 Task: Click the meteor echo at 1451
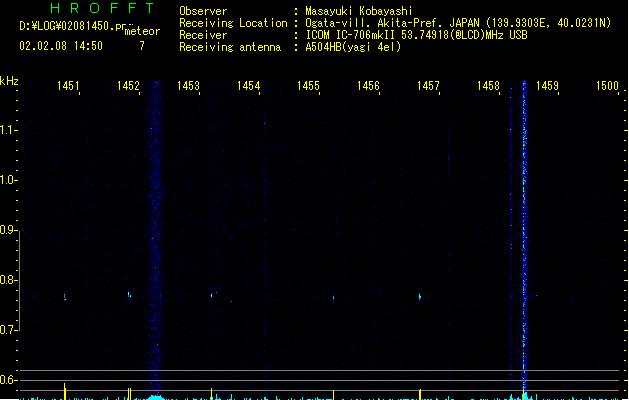pos(65,297)
